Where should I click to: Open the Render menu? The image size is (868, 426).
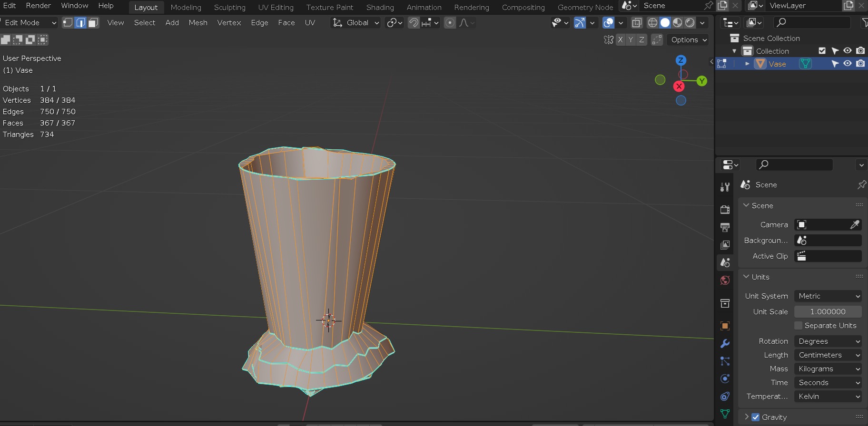click(x=39, y=6)
